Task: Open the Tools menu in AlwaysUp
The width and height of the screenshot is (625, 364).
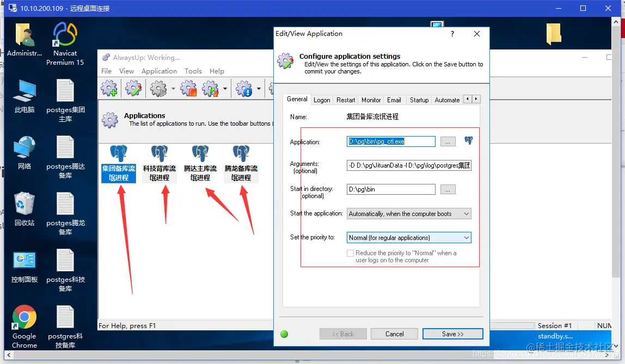Action: click(x=193, y=71)
